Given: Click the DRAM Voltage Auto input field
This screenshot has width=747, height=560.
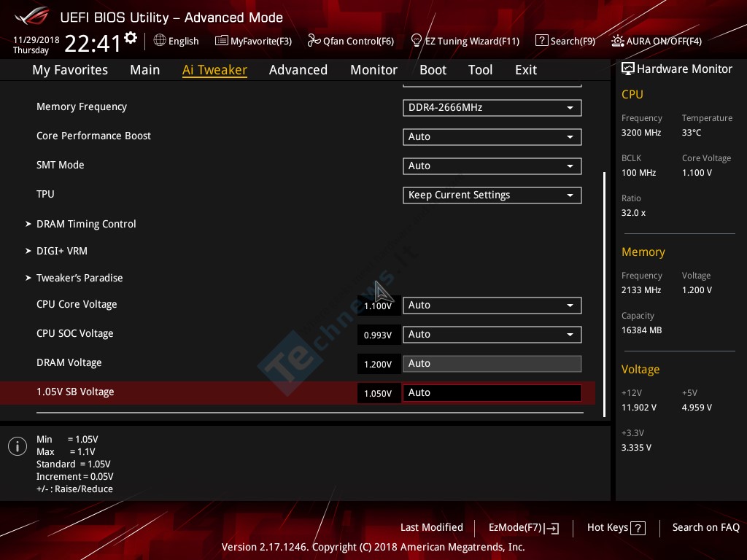Looking at the screenshot, I should (x=492, y=364).
